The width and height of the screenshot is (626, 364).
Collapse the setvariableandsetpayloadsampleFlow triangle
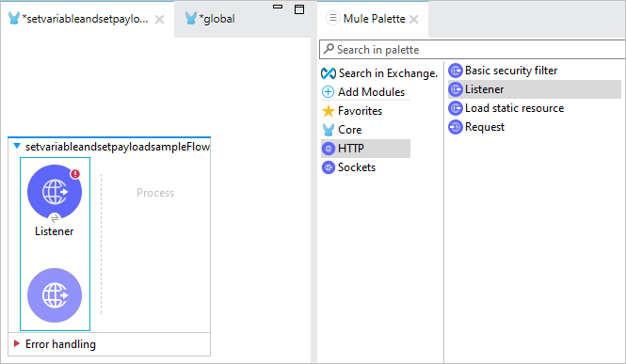click(17, 146)
